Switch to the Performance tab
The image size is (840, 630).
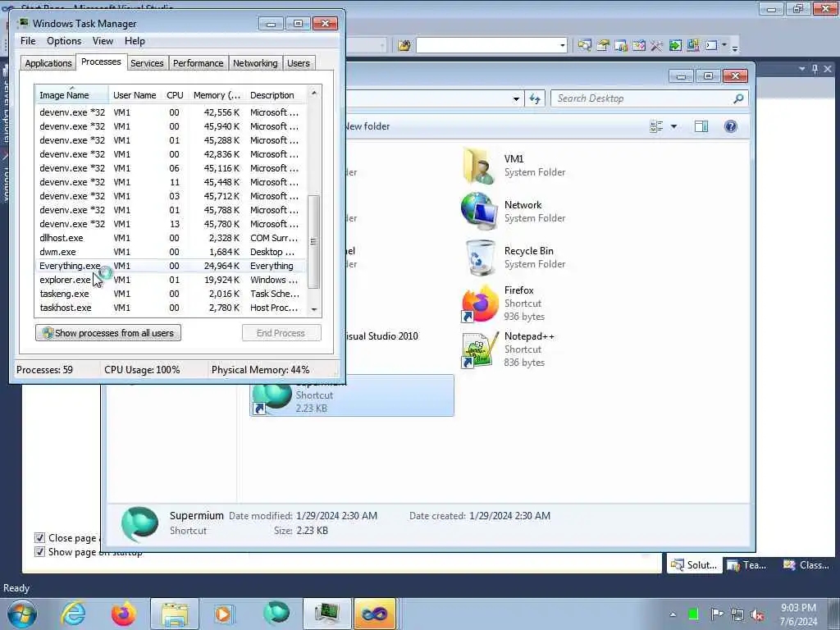(199, 63)
